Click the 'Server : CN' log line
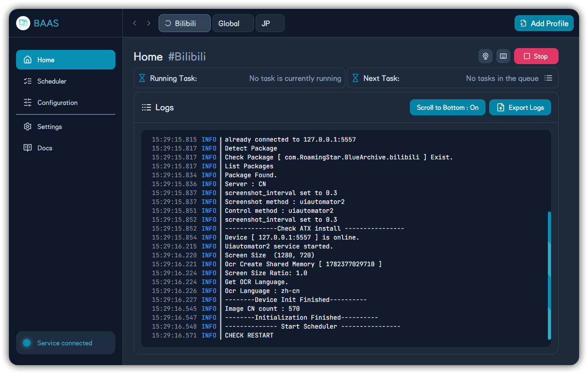 [x=245, y=184]
